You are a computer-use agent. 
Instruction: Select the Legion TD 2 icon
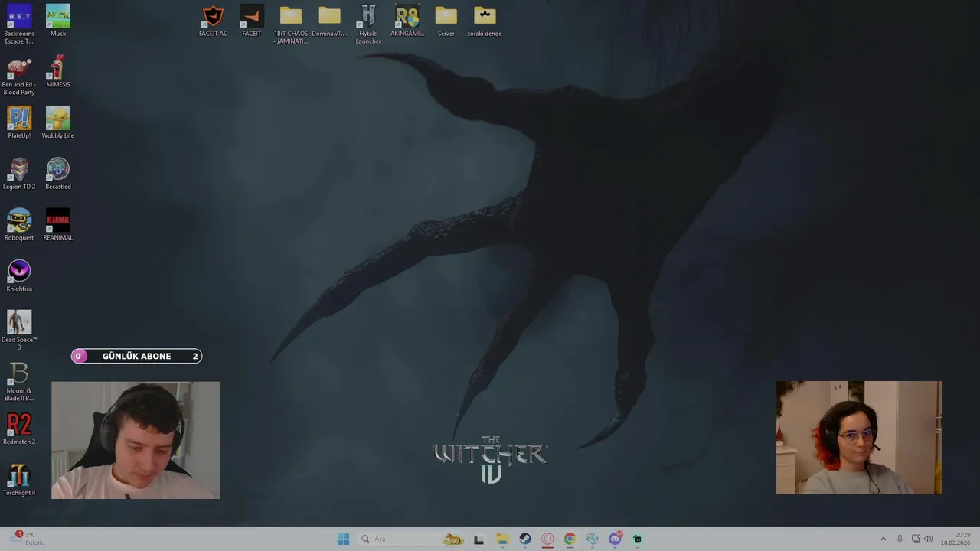[x=19, y=174]
